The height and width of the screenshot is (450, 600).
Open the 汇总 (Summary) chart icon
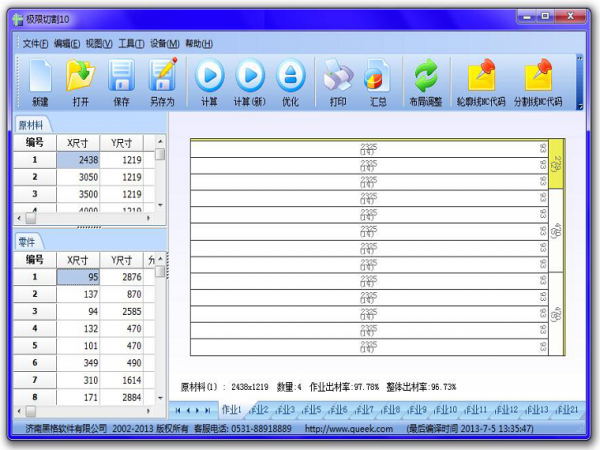[378, 78]
